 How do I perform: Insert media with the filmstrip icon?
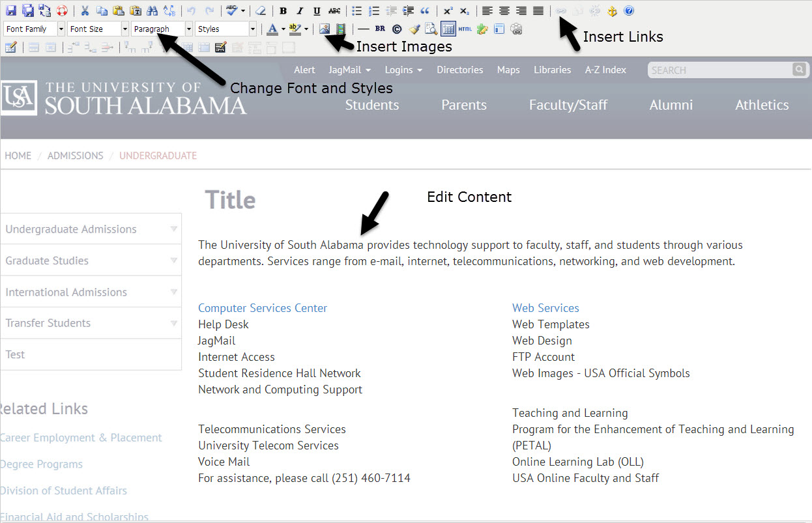pyautogui.click(x=341, y=29)
